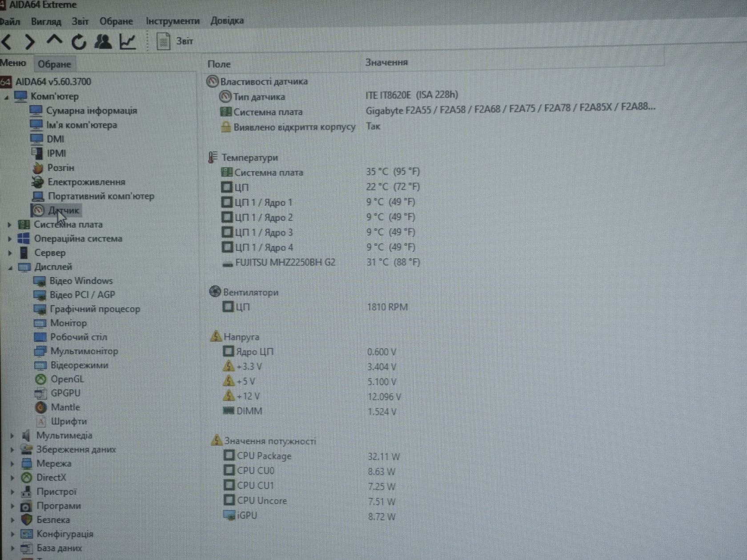Open the Файл menu

[x=10, y=21]
